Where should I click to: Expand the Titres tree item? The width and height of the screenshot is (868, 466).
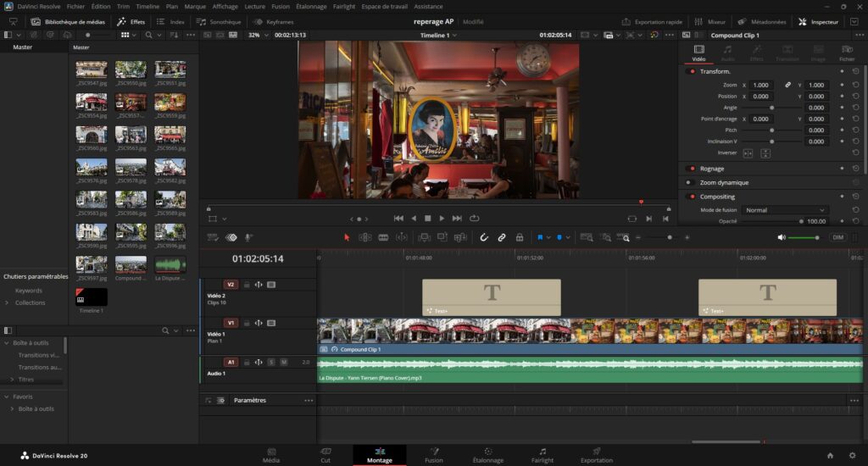pos(11,380)
